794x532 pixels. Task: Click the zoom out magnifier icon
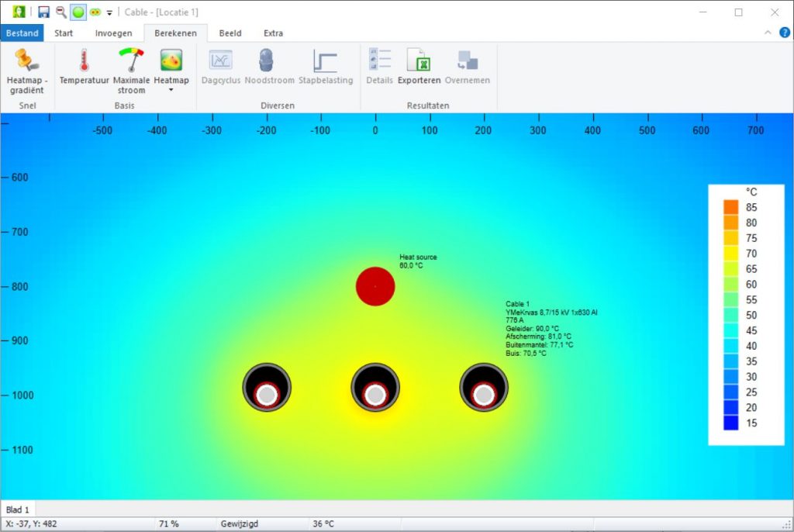point(60,12)
